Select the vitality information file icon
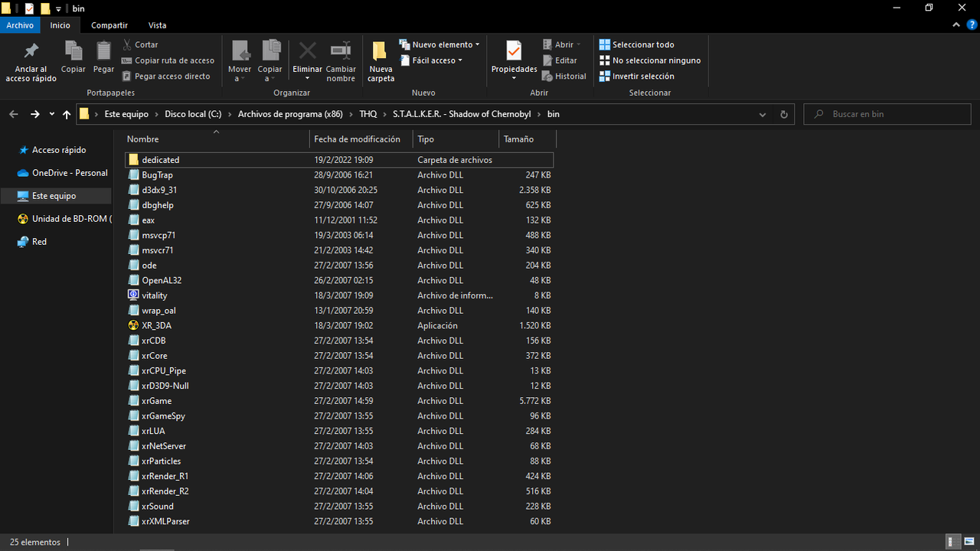 (x=134, y=295)
